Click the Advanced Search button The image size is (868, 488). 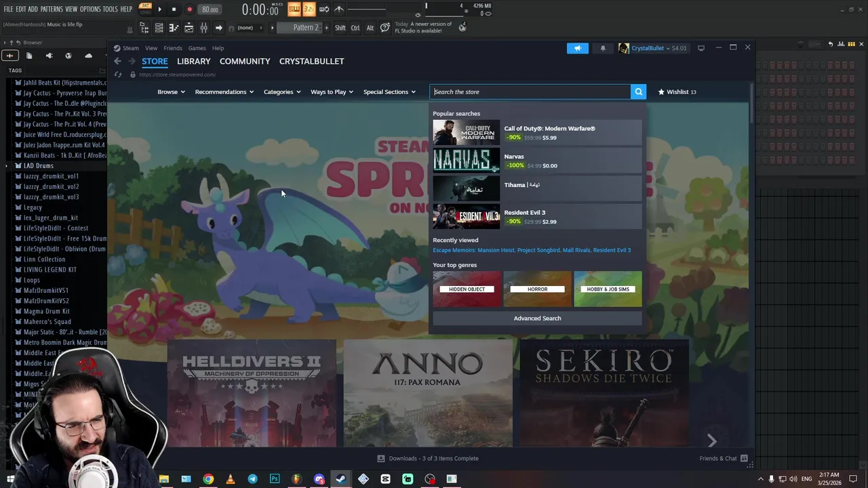537,318
